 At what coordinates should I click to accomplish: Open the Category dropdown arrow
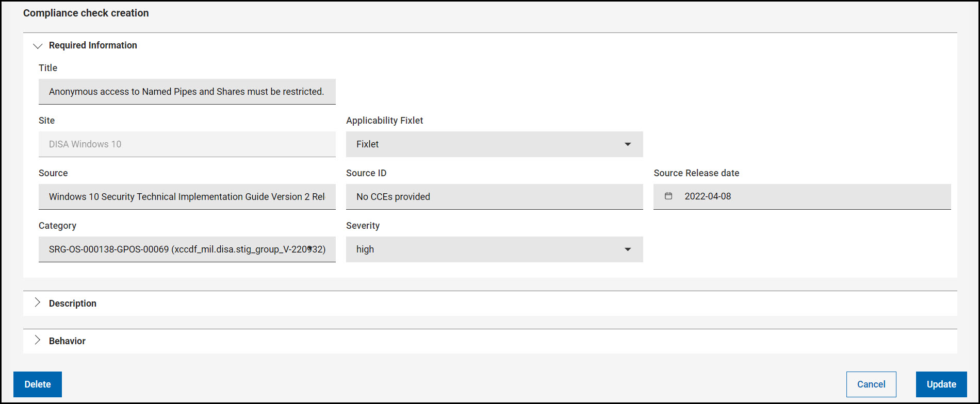tap(310, 248)
